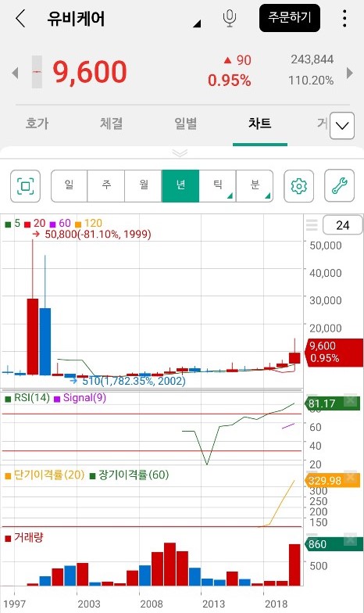
Task: Open the 틱 tick period dropdown
Action: click(x=217, y=186)
